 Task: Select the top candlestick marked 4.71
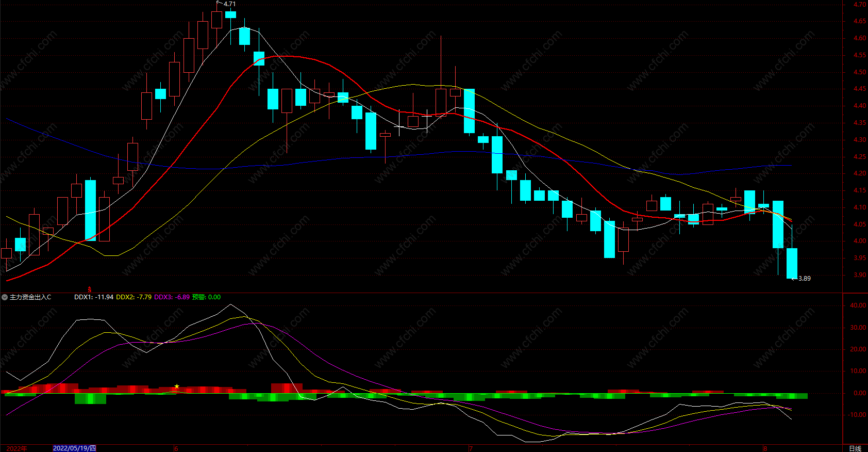216,20
